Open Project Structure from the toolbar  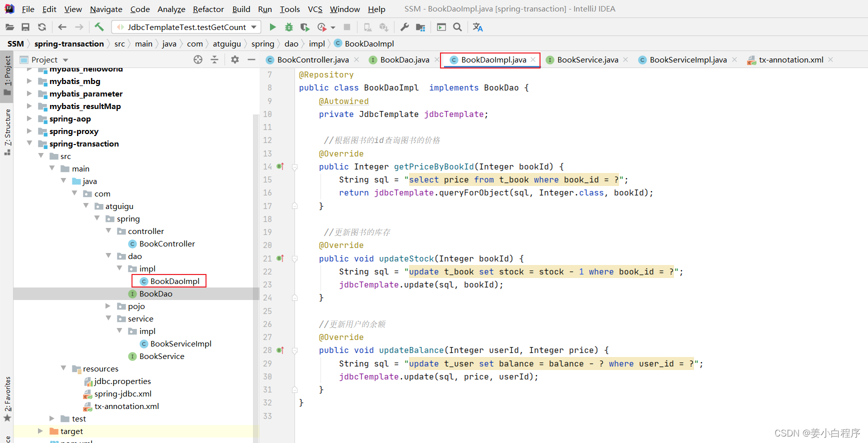[x=420, y=27]
